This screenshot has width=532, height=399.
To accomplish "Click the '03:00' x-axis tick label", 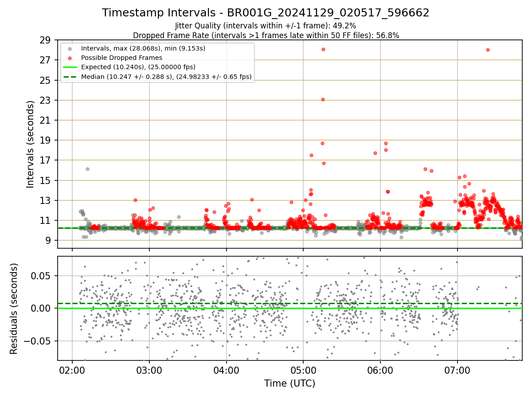I will [149, 369].
